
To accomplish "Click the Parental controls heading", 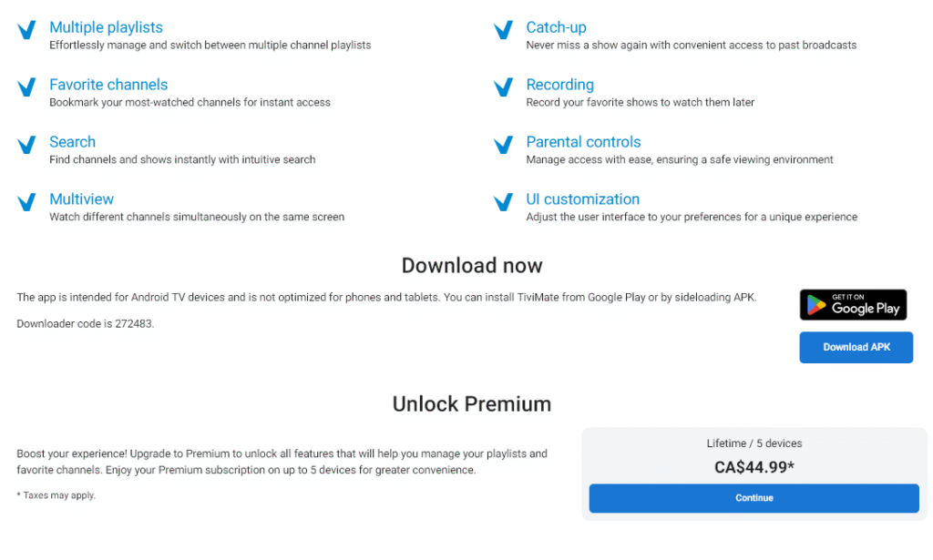I will [583, 141].
